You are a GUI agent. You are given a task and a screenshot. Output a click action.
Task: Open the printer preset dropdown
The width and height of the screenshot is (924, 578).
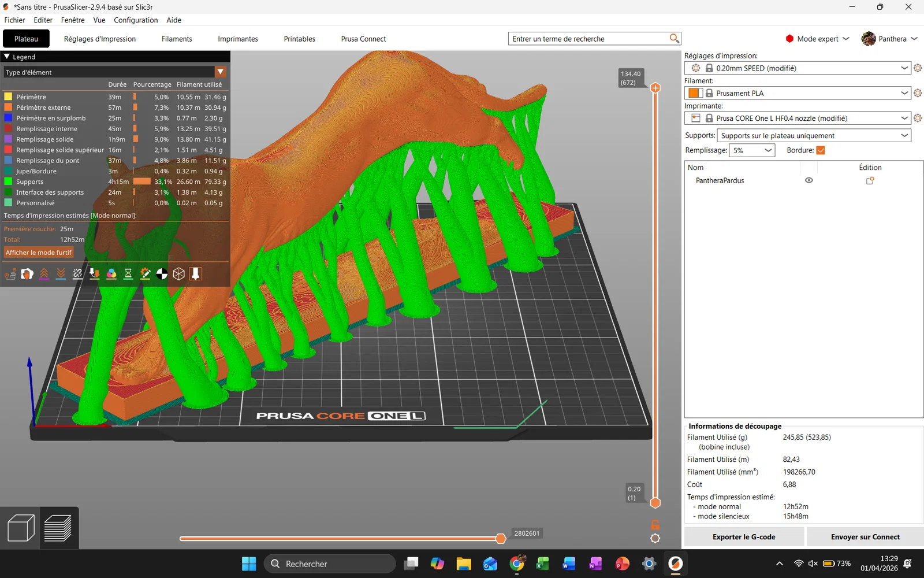point(798,118)
